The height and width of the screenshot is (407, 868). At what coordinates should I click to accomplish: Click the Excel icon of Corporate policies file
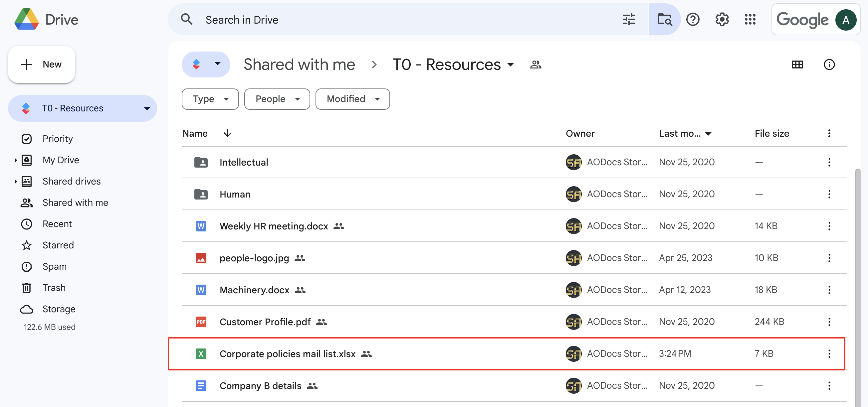201,354
